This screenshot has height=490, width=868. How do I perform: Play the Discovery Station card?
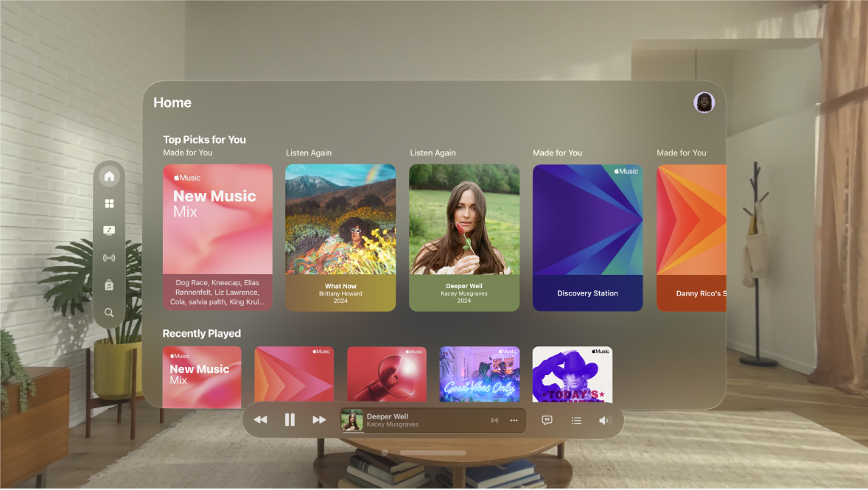587,237
